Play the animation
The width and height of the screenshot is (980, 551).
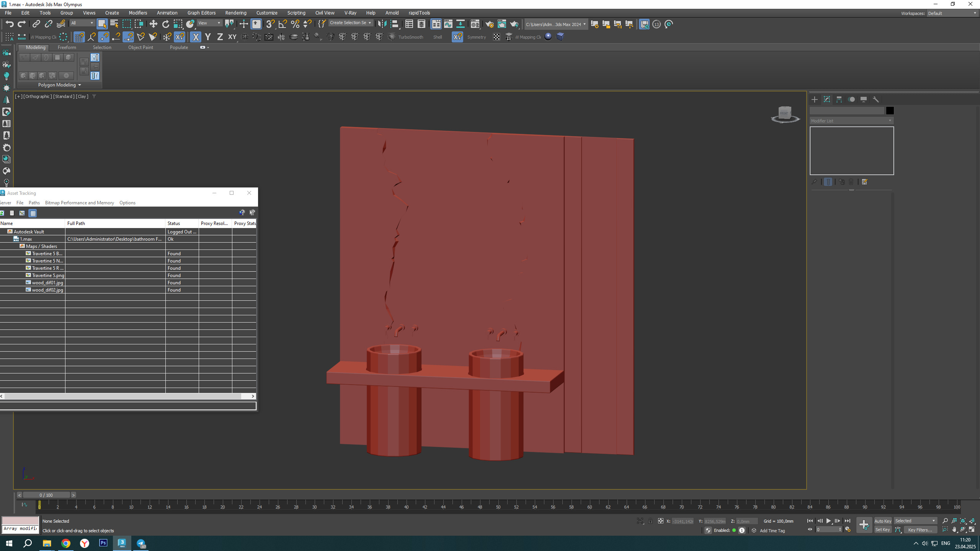(x=828, y=521)
